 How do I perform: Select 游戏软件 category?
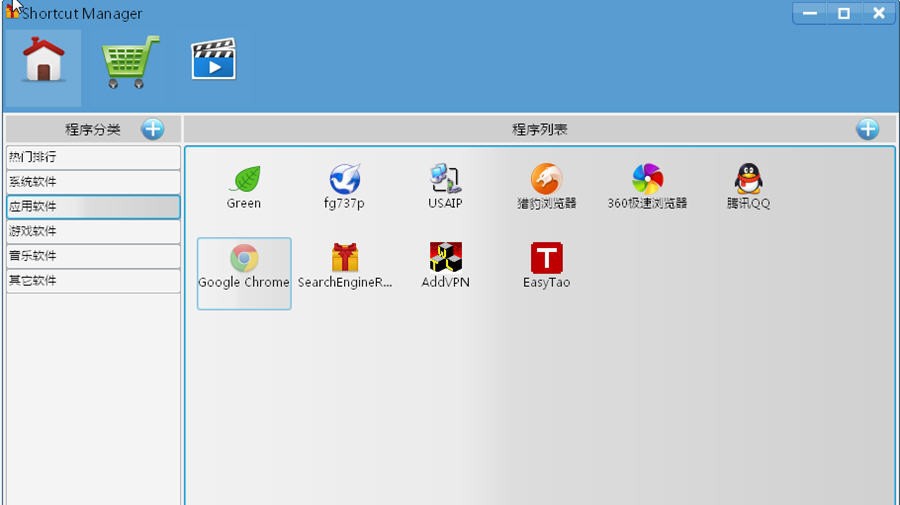(x=93, y=231)
